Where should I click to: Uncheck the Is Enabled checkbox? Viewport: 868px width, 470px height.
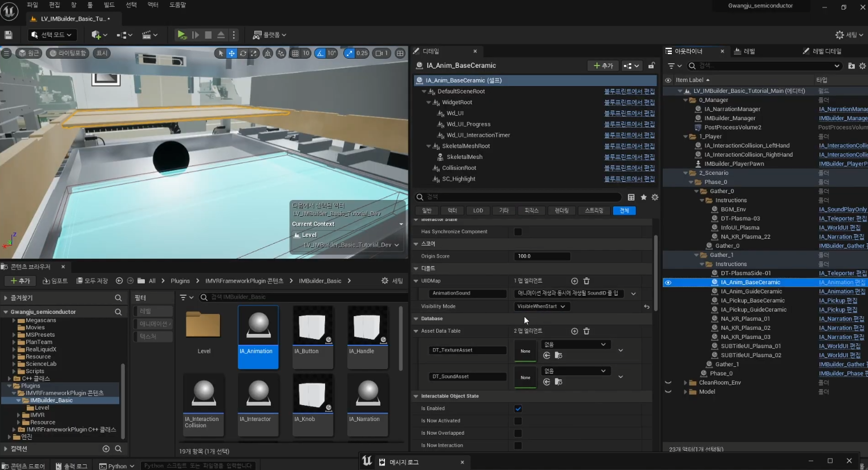[518, 408]
